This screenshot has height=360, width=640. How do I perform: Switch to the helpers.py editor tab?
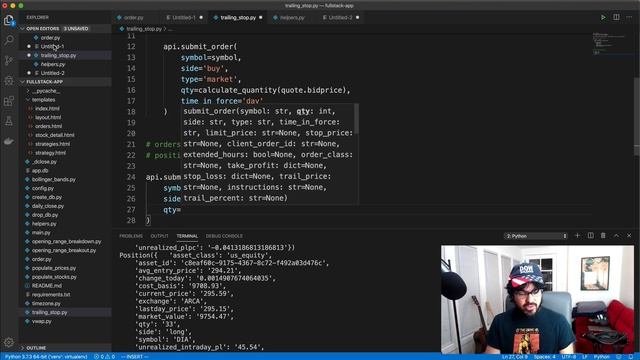(x=292, y=18)
